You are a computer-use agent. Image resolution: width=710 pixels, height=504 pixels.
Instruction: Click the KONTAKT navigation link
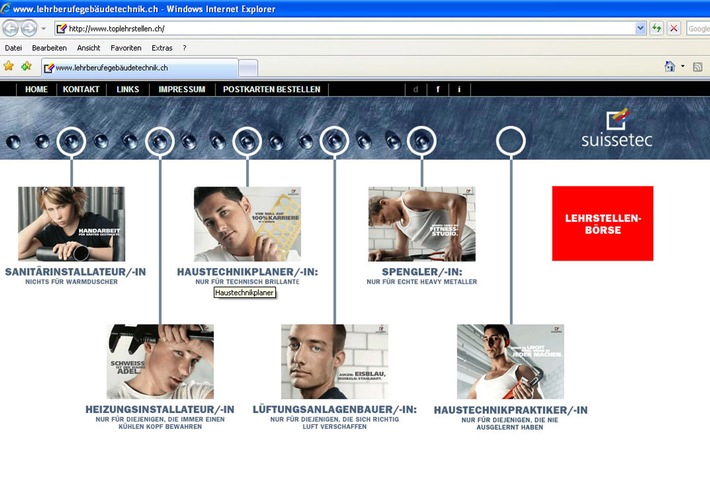tap(81, 89)
